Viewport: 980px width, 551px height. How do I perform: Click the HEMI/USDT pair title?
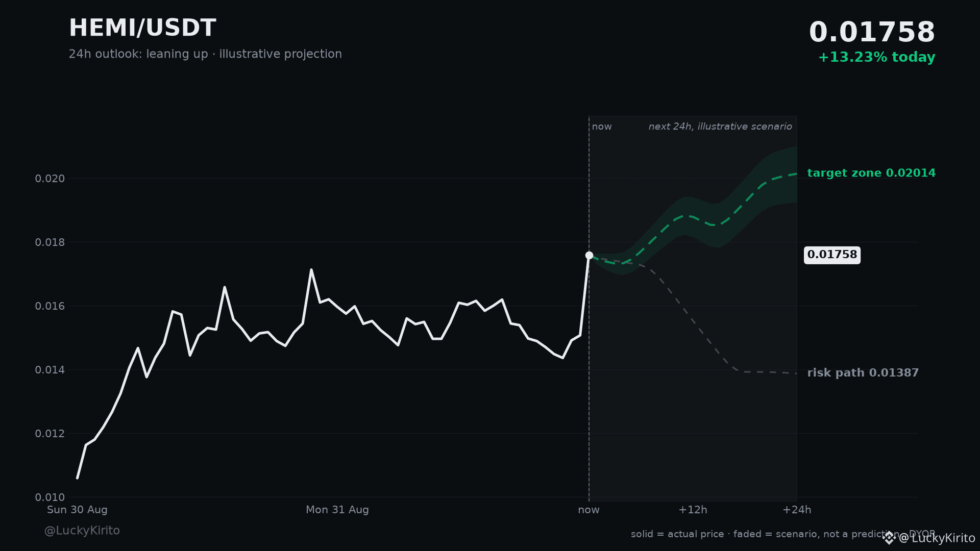pos(142,28)
